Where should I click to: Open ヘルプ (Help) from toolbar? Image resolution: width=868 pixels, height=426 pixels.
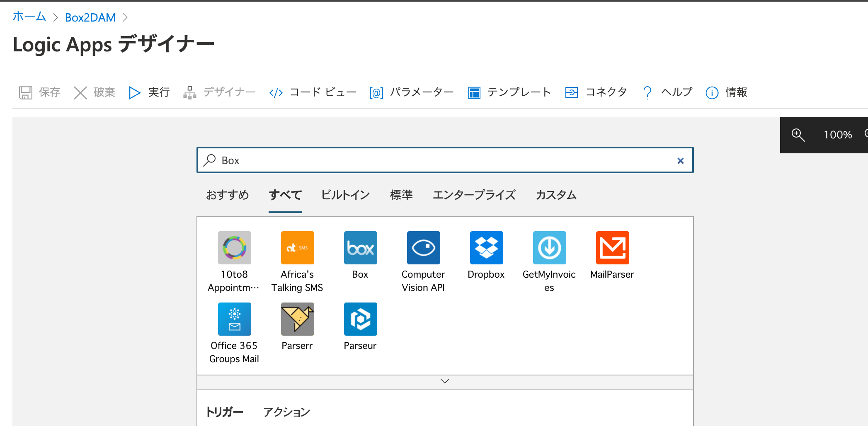coord(667,92)
